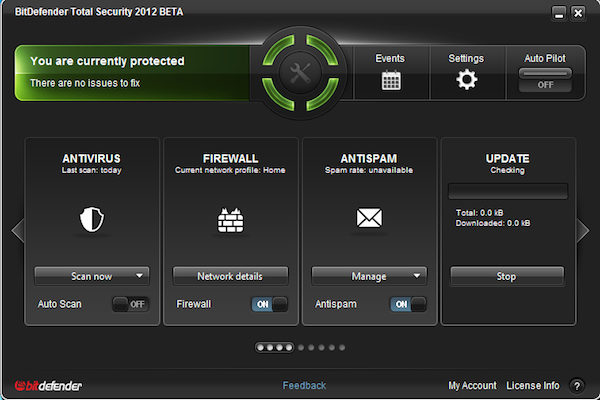Screen dimensions: 600x400
Task: Click the 'Checking' update status text
Action: pos(508,170)
